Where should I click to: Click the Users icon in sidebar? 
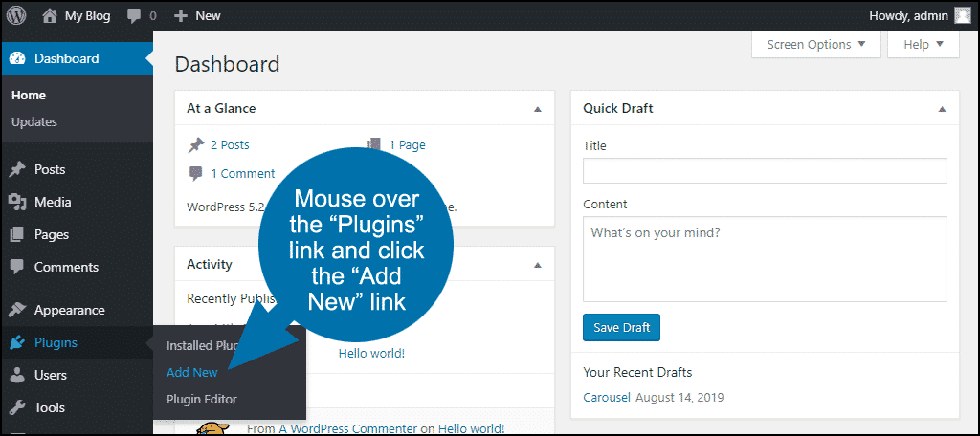coord(17,375)
